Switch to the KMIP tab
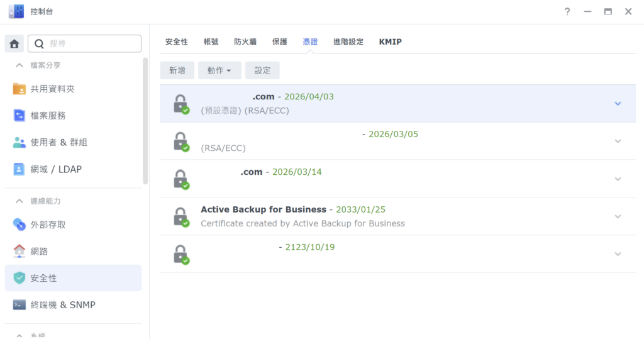 click(x=390, y=42)
